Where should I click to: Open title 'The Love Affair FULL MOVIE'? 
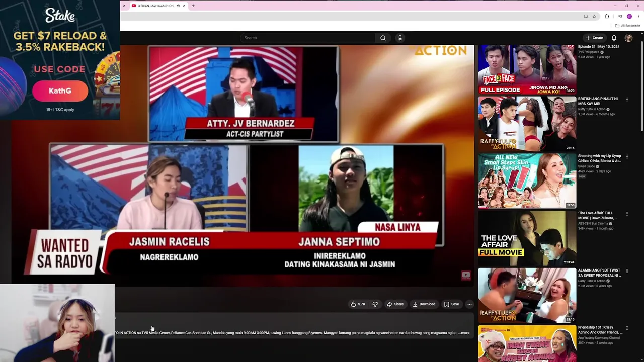[598, 216]
